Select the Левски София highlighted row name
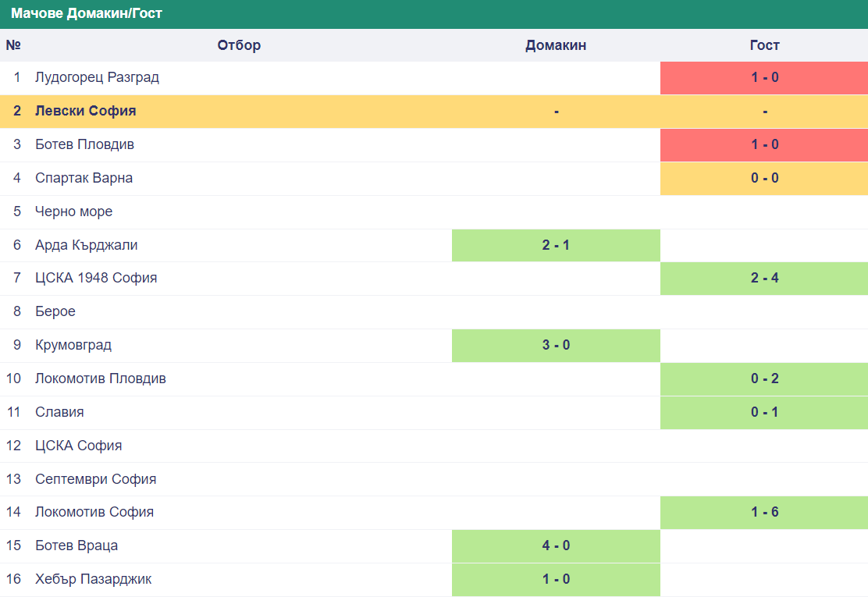Screen dimensions: 868x597 click(x=85, y=111)
